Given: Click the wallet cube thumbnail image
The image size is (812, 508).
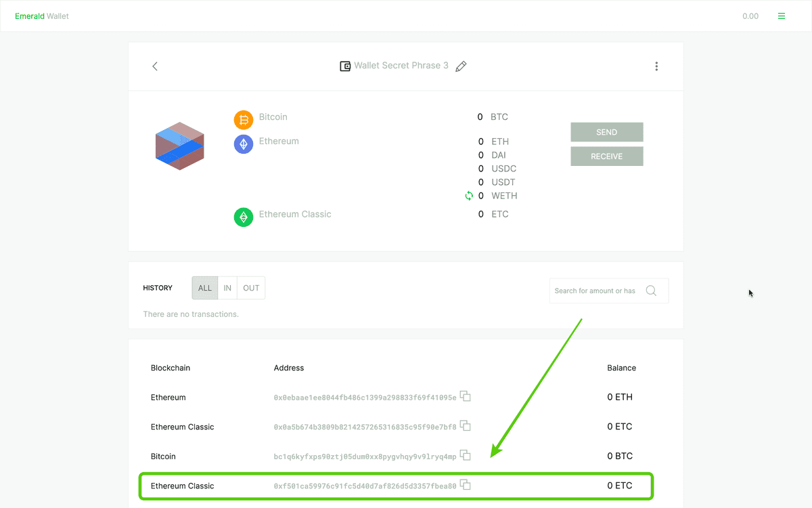Looking at the screenshot, I should tap(179, 146).
